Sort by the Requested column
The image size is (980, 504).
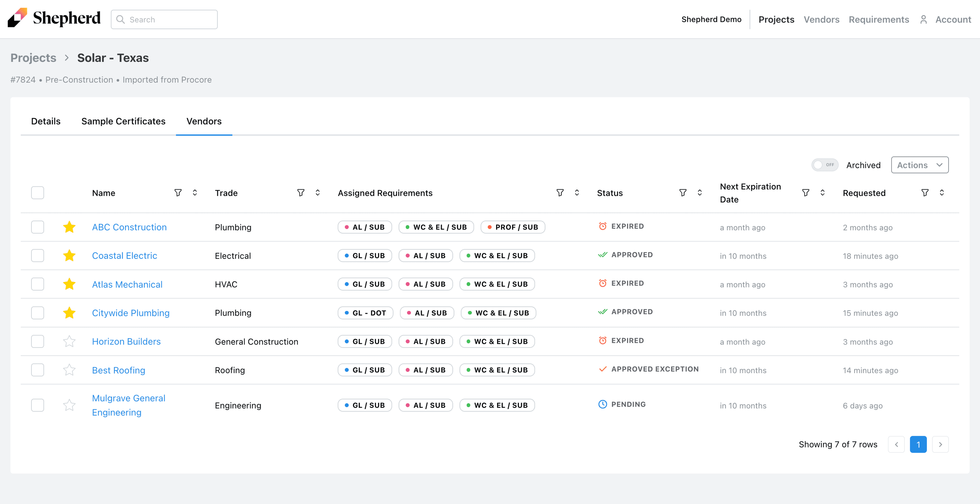point(942,193)
